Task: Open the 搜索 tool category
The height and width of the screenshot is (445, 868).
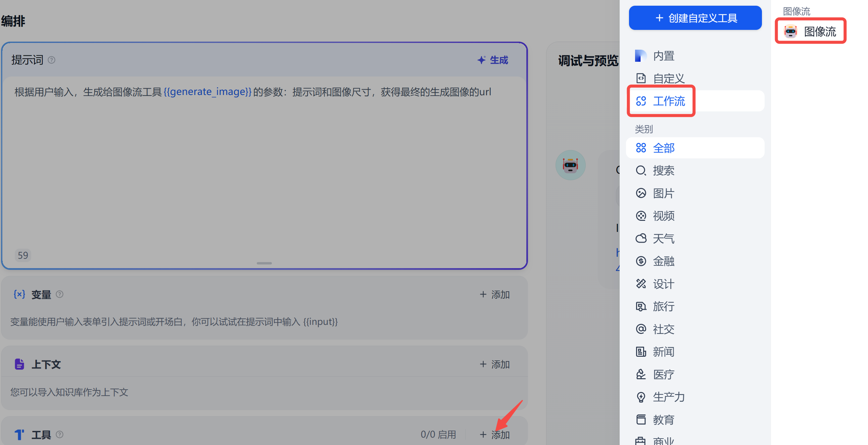Action: (664, 170)
